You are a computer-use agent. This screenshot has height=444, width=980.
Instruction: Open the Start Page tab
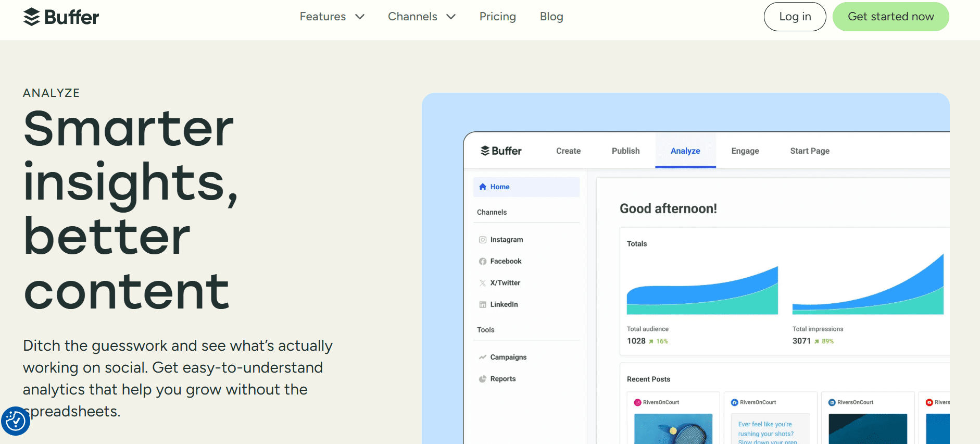pos(810,151)
